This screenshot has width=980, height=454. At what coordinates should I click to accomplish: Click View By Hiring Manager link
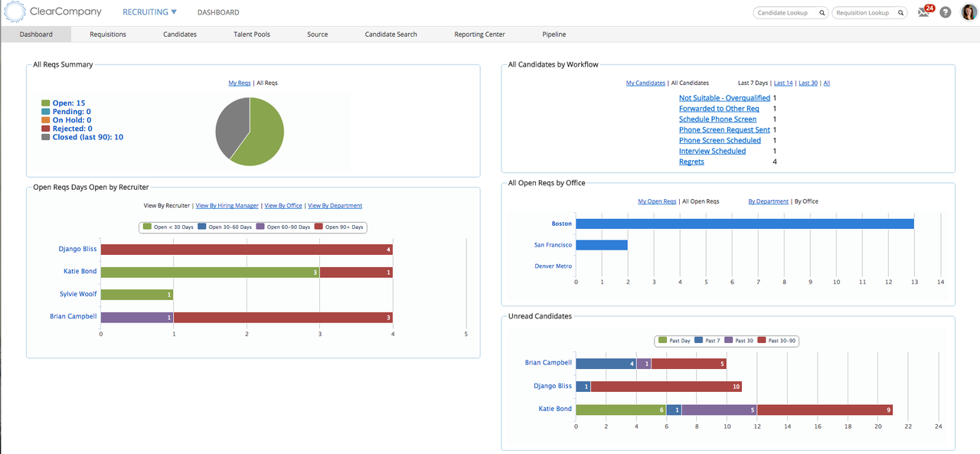click(x=226, y=205)
